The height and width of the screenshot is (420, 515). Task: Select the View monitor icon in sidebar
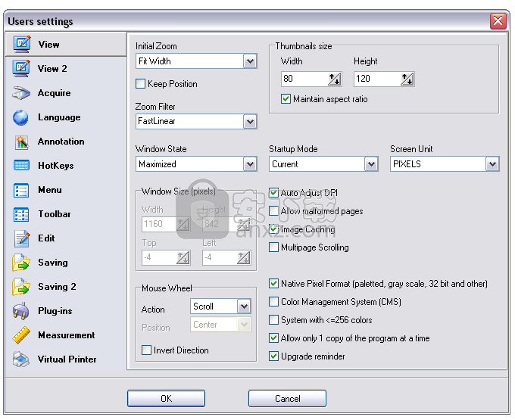[22, 45]
